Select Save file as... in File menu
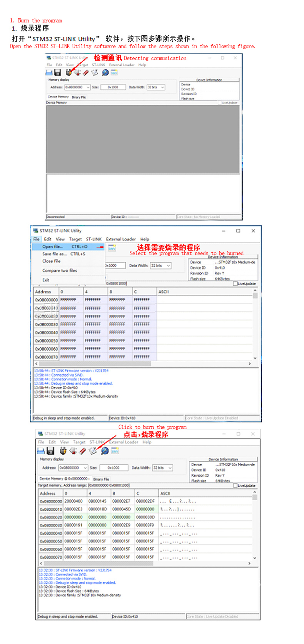The width and height of the screenshot is (304, 644). click(68, 254)
